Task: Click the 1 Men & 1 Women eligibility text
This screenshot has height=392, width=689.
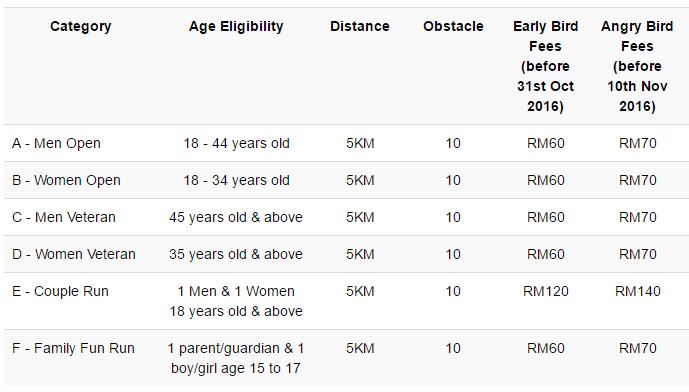Action: pos(236,291)
